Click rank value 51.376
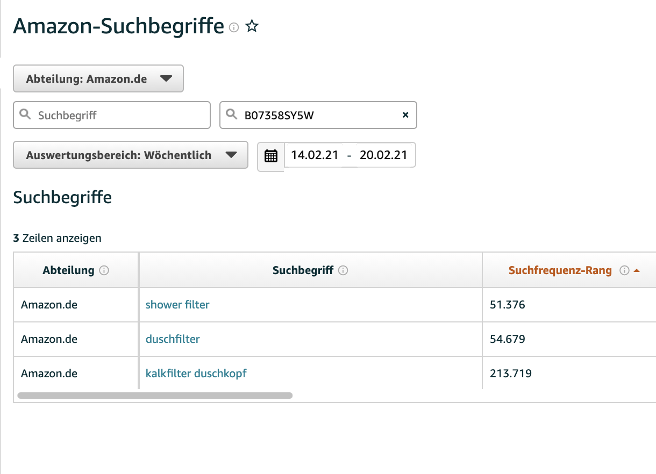The image size is (656, 474). pyautogui.click(x=507, y=305)
